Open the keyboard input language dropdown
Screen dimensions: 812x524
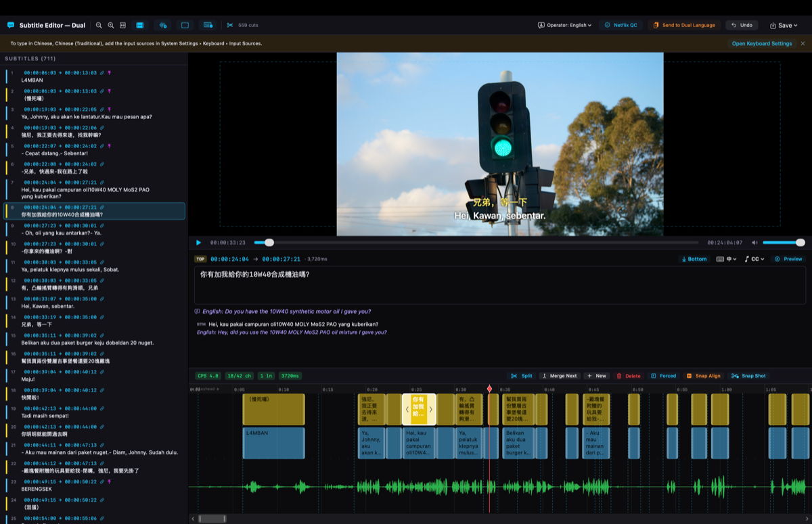(x=726, y=259)
